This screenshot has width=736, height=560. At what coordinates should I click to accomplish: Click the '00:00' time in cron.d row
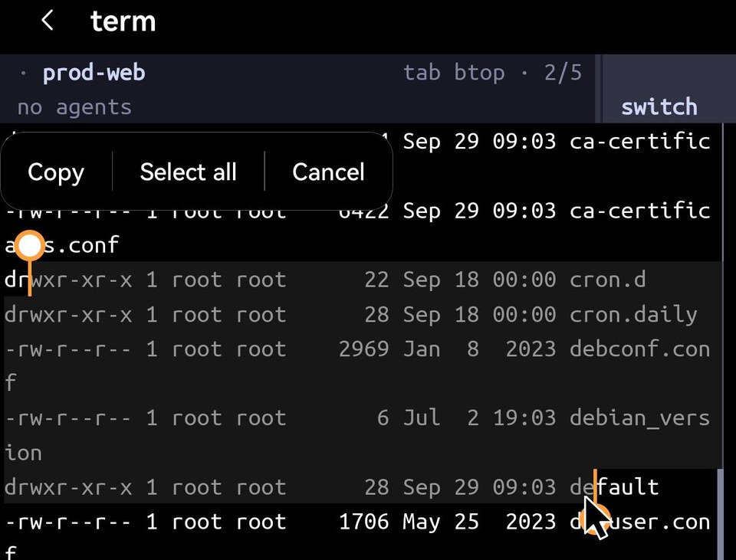point(524,280)
